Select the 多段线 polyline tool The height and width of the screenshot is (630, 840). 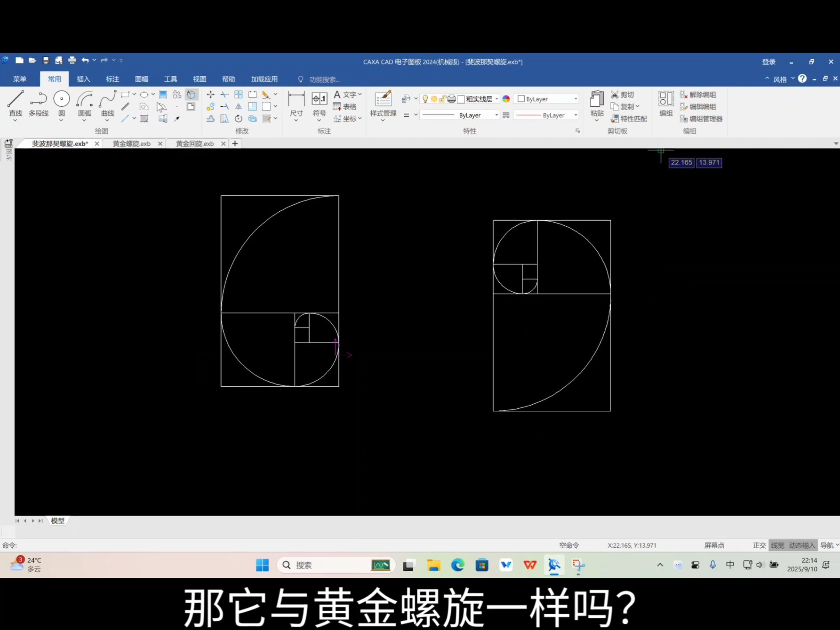coord(38,104)
